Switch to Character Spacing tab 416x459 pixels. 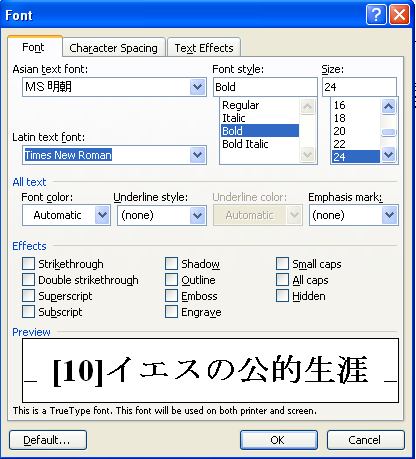pos(114,48)
